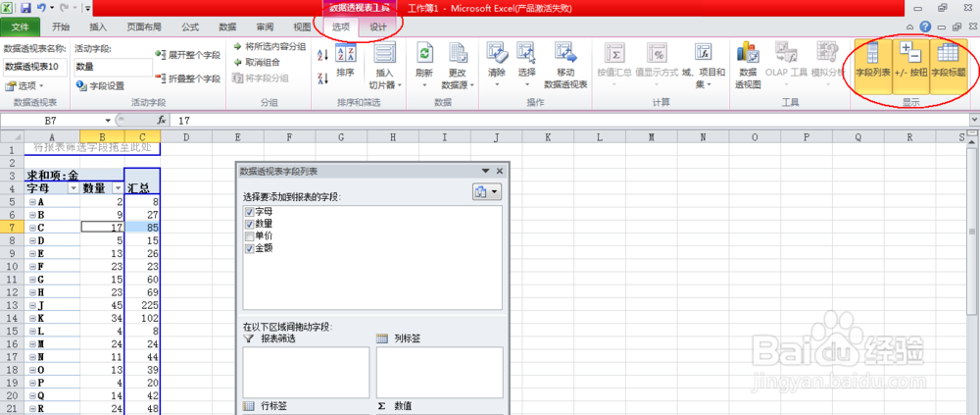Toggle +/- 按钮 display button
This screenshot has height=415, width=980.
point(910,66)
